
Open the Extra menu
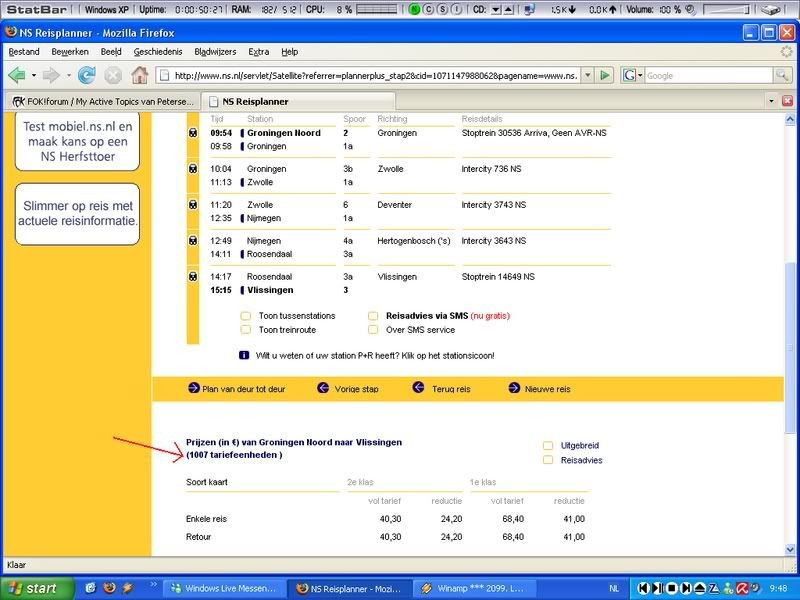[x=259, y=52]
